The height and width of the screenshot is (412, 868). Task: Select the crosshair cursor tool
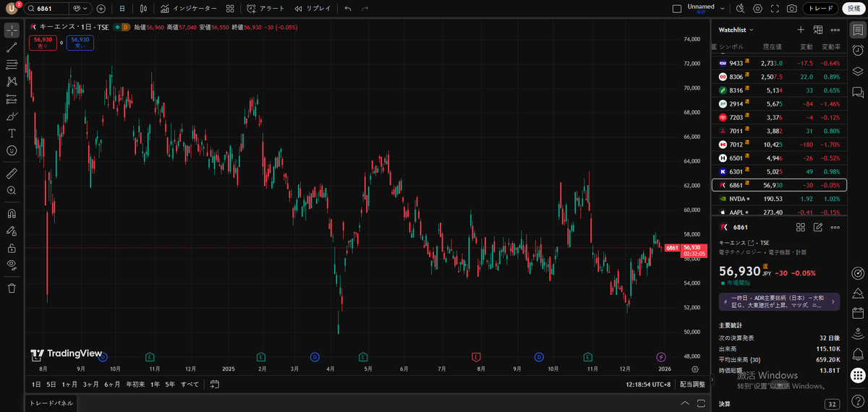[x=12, y=30]
